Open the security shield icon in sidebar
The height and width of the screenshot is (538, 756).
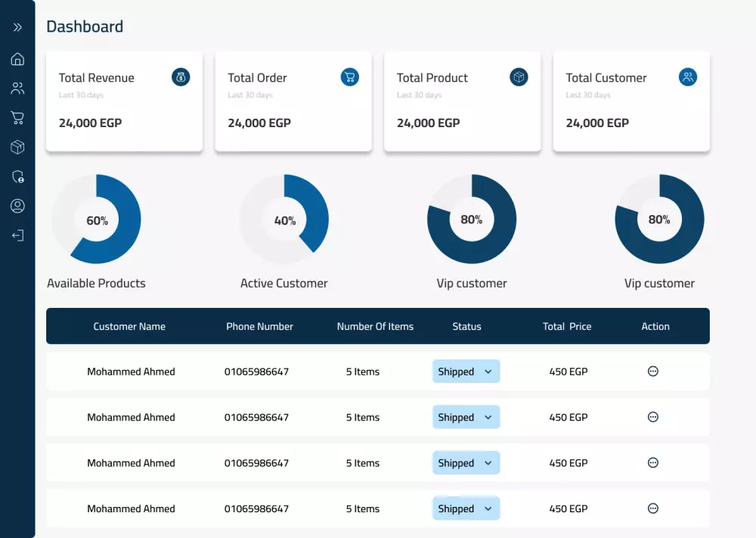(x=17, y=176)
